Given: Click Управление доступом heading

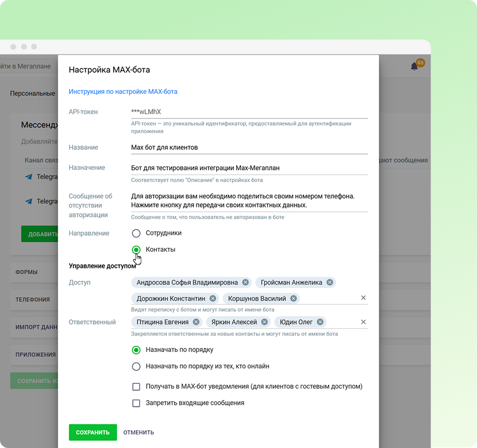Looking at the screenshot, I should 102,266.
